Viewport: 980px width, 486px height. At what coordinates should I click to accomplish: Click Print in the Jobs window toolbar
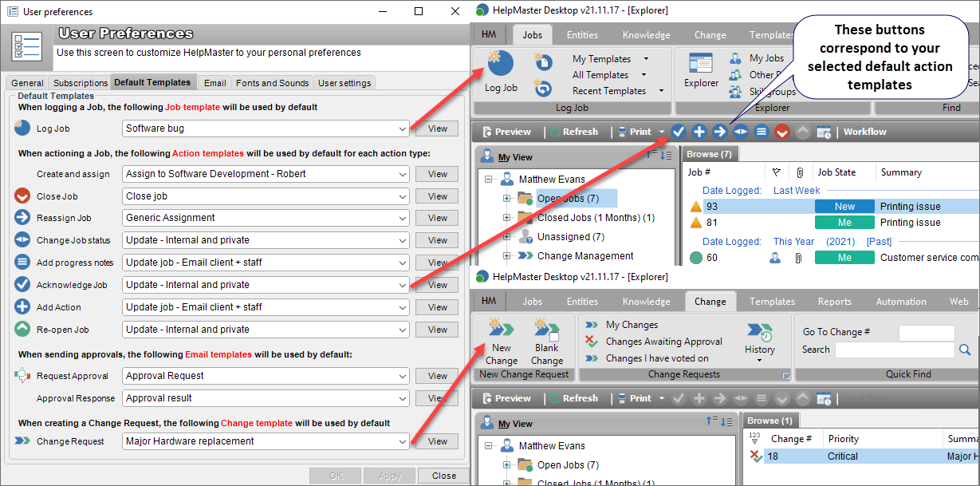click(633, 132)
